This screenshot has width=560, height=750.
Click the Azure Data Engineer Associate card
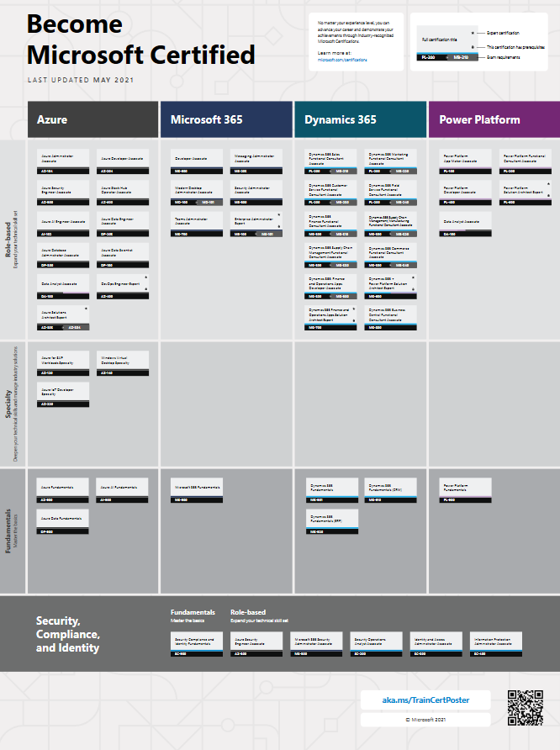123,224
